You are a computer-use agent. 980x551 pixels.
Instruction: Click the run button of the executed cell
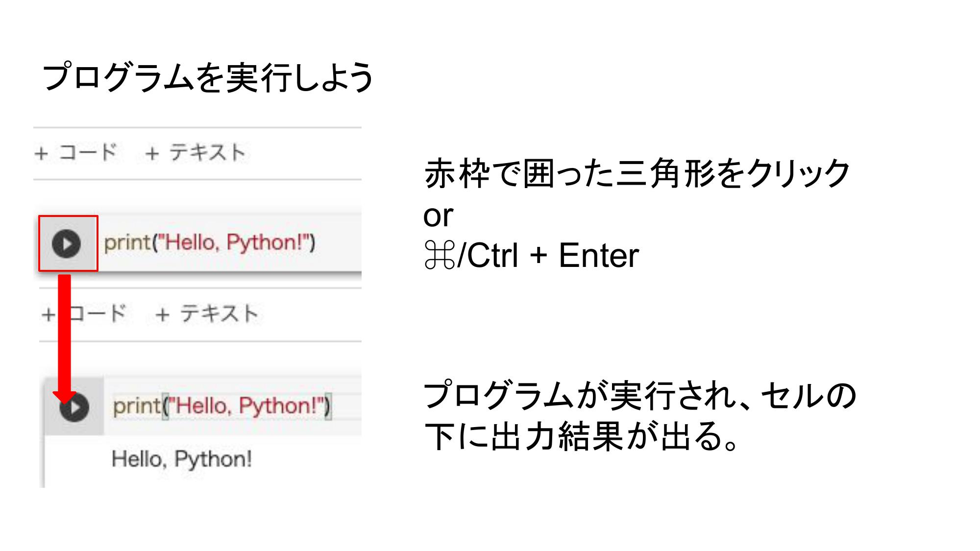pyautogui.click(x=74, y=407)
